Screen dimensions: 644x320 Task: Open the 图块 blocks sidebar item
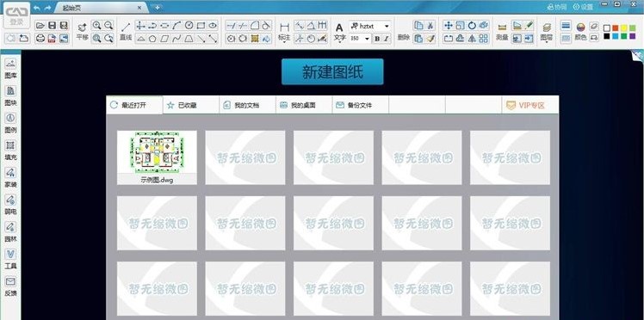[10, 95]
